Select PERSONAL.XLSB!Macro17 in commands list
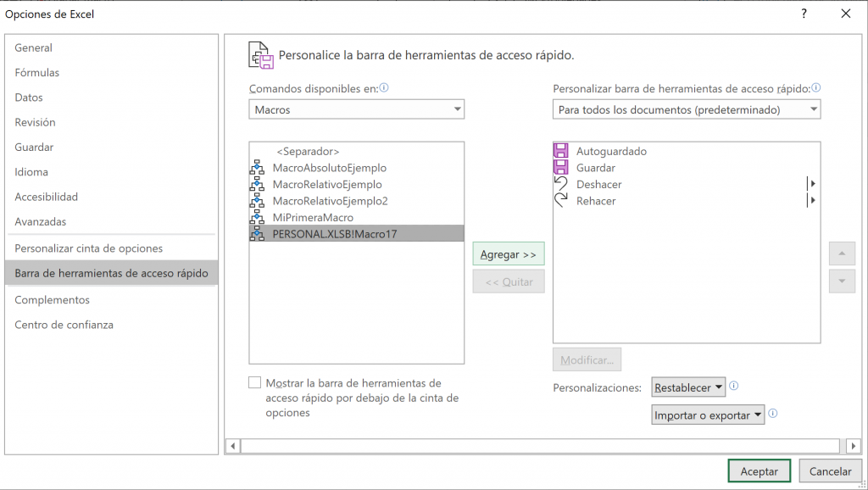Viewport: 868px width, 490px height. pyautogui.click(x=357, y=234)
